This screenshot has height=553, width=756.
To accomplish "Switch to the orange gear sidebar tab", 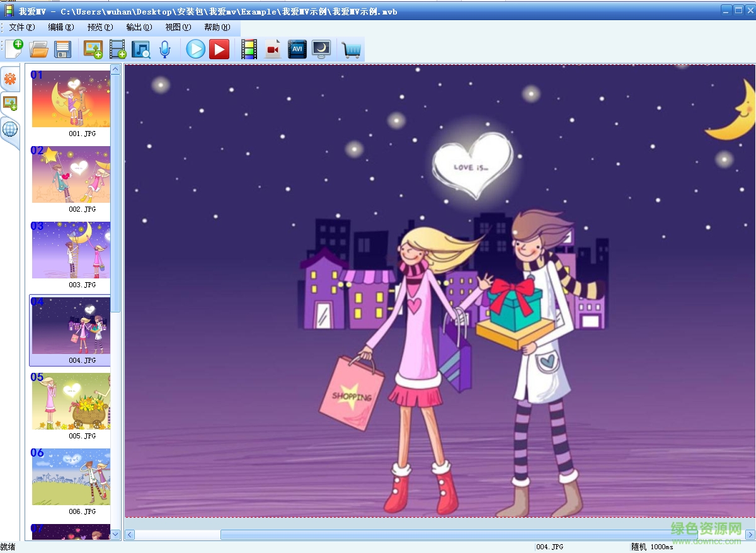I will 9,79.
